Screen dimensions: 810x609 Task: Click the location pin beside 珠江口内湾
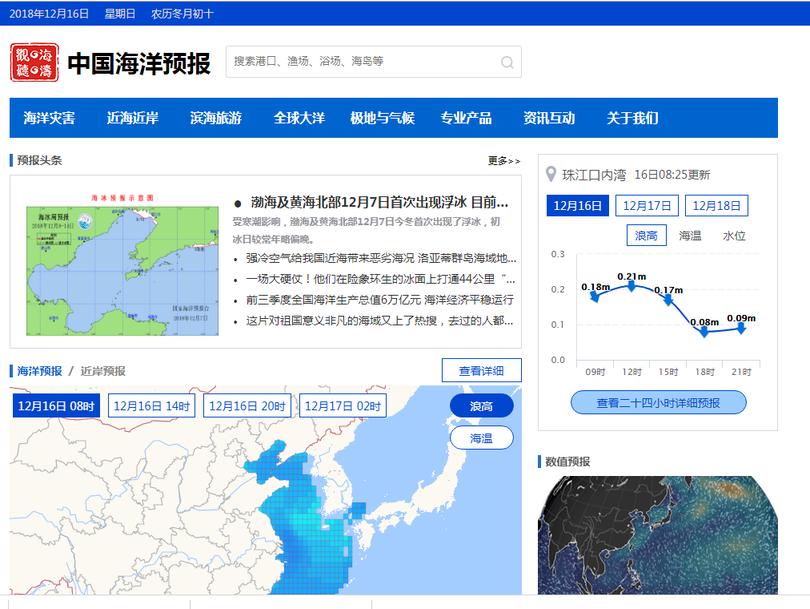[549, 172]
